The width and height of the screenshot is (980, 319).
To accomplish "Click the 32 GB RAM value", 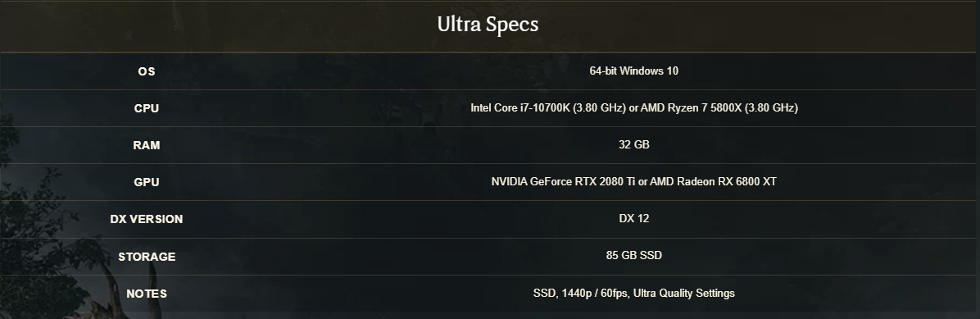I will click(633, 144).
